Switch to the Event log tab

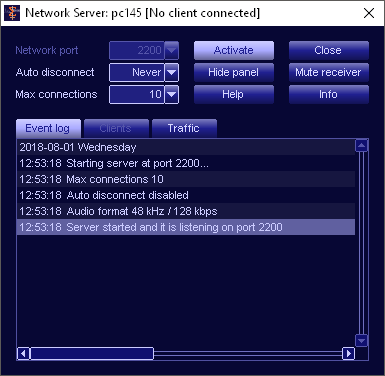(x=48, y=128)
